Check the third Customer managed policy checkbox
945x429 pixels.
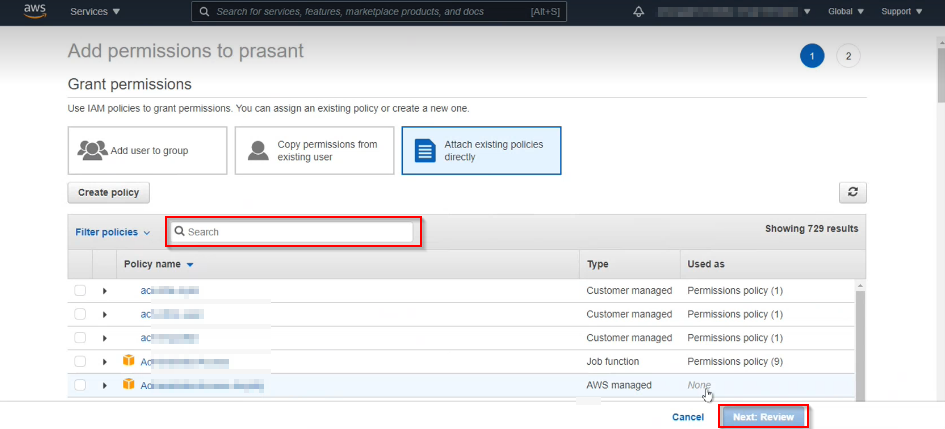(80, 337)
